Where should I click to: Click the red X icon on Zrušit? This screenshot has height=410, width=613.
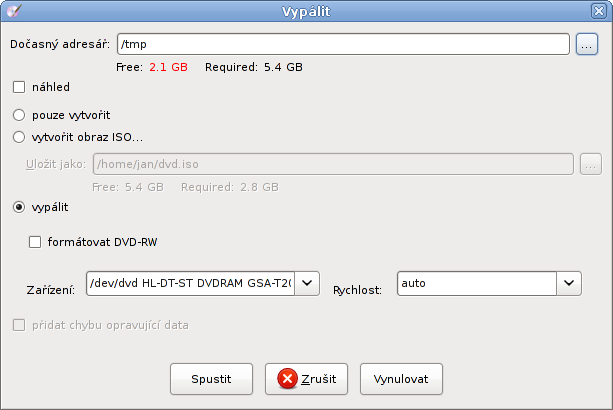click(x=287, y=379)
